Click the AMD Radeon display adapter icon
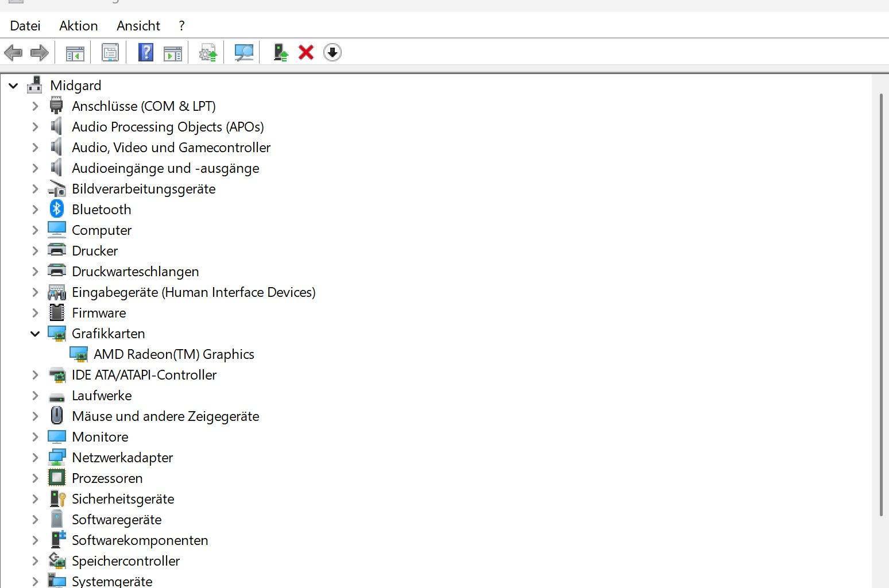Viewport: 889px width, 588px height. click(x=79, y=354)
